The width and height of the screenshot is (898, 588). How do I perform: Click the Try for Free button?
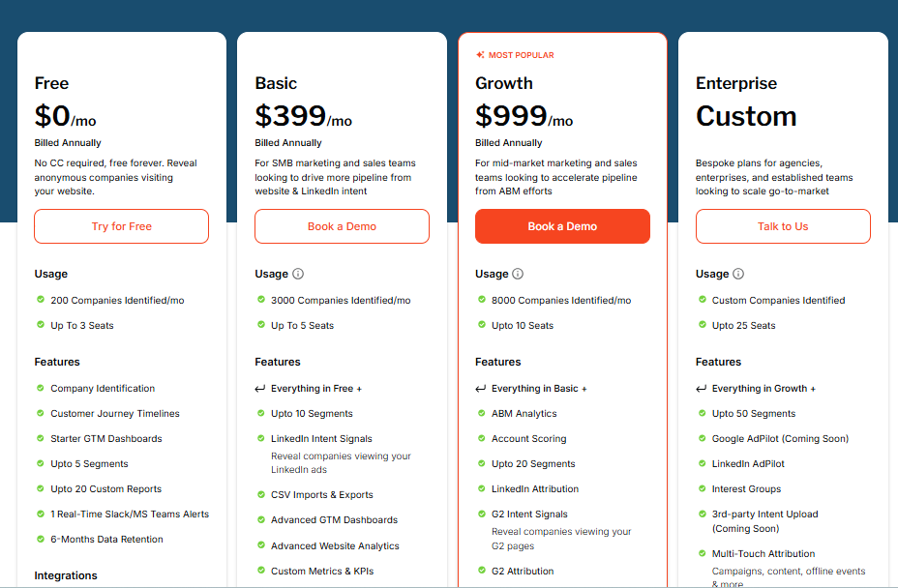click(121, 225)
